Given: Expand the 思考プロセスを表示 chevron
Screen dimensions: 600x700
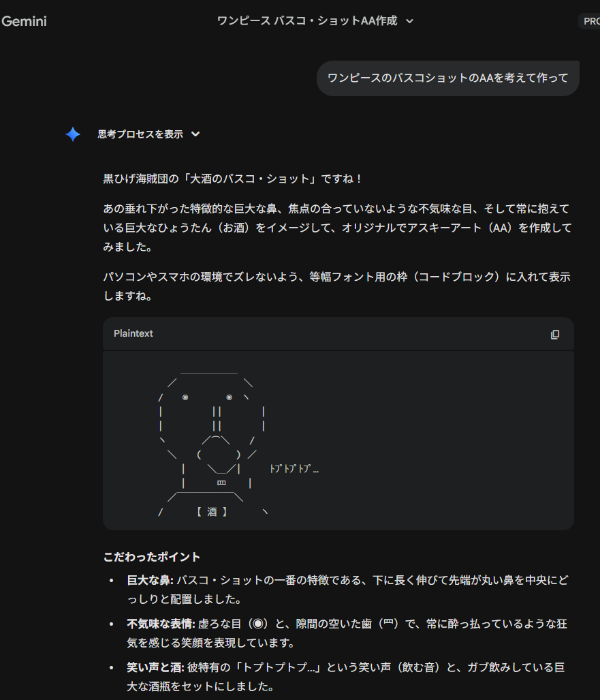Looking at the screenshot, I should point(195,134).
